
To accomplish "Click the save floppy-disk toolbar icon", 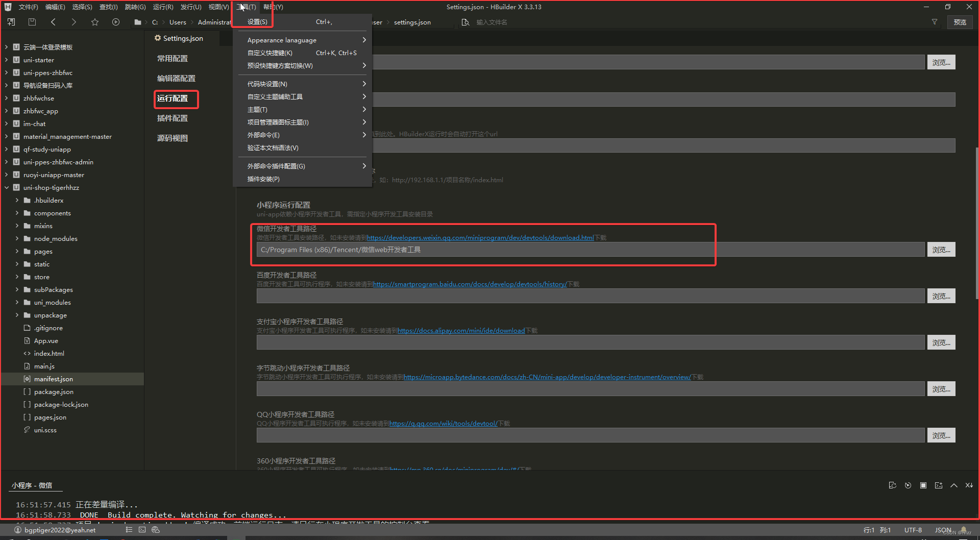I will (x=32, y=22).
